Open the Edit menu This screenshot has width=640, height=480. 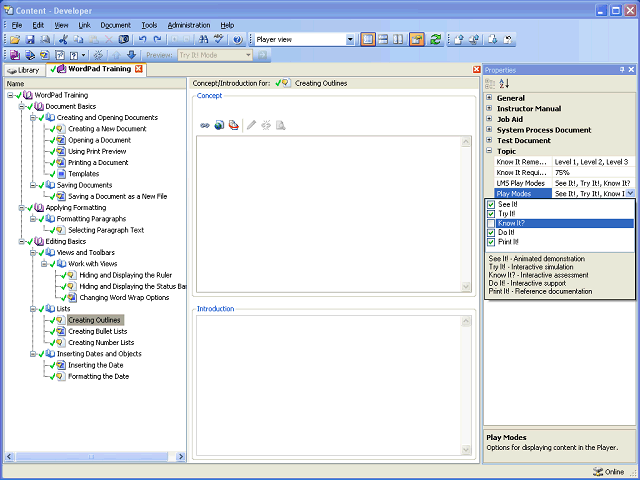38,25
